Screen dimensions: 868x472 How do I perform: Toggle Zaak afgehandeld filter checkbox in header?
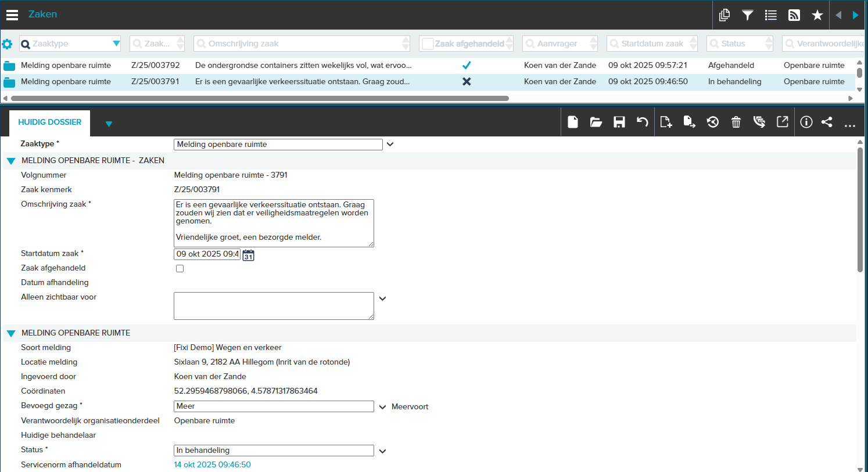428,44
